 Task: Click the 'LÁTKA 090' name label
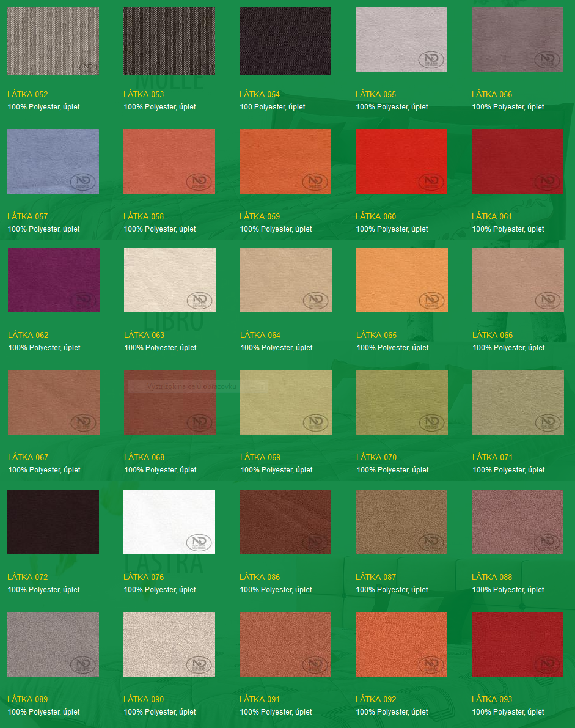coord(144,699)
